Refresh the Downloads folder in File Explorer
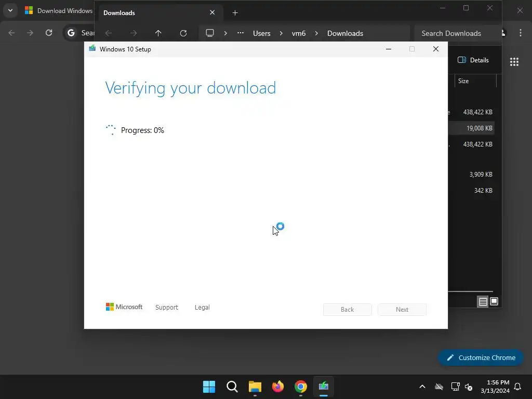Screen dimensions: 532x399 [183, 33]
